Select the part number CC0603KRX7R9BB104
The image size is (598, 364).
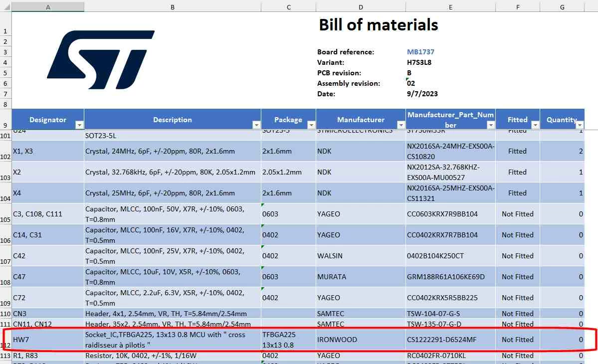click(450, 214)
